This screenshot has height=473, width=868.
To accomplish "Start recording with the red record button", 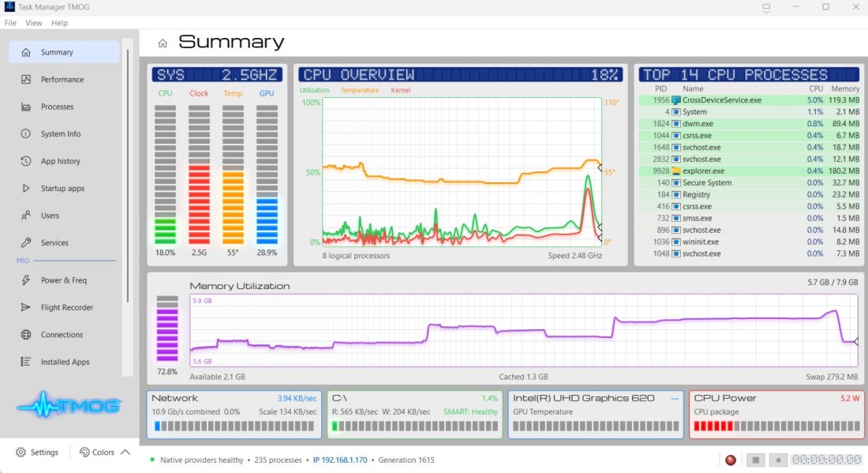I will pyautogui.click(x=731, y=460).
